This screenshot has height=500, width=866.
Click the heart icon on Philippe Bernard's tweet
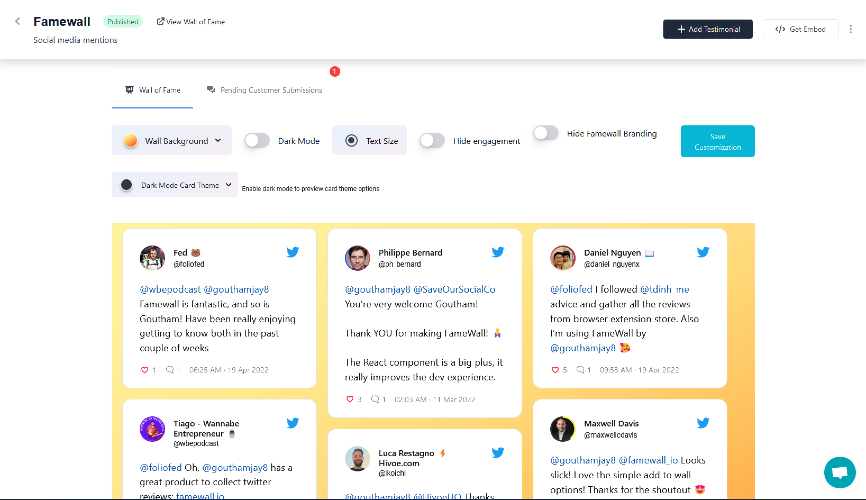coord(350,399)
